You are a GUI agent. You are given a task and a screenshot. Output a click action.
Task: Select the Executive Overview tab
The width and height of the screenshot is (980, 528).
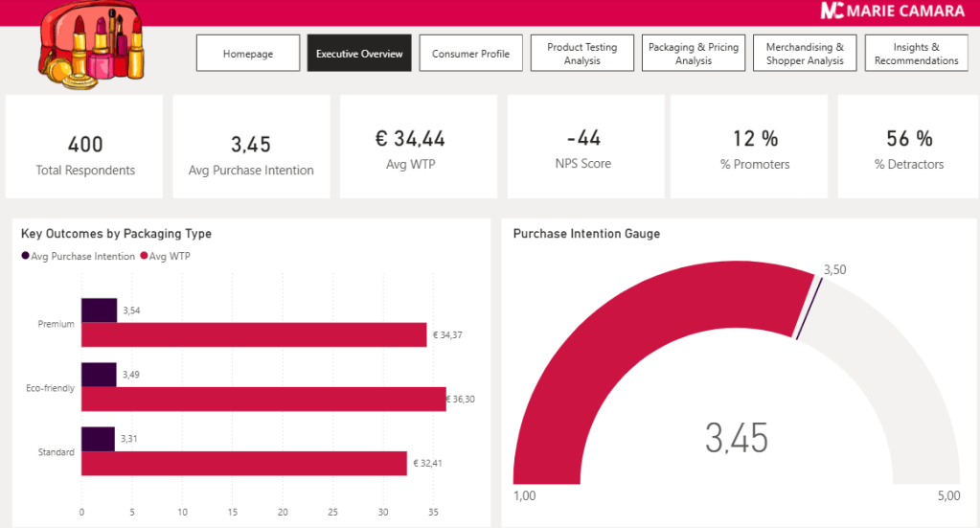(x=359, y=54)
